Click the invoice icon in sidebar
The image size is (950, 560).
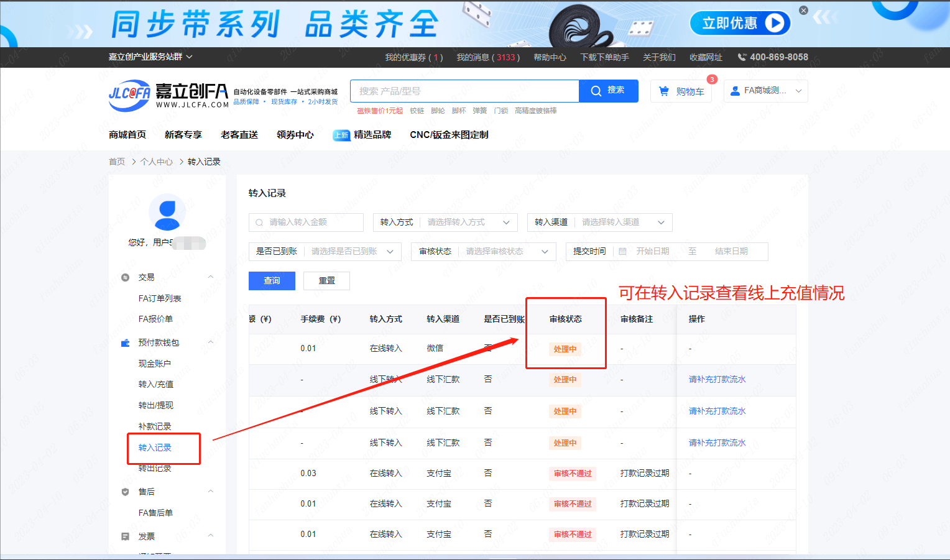125,536
